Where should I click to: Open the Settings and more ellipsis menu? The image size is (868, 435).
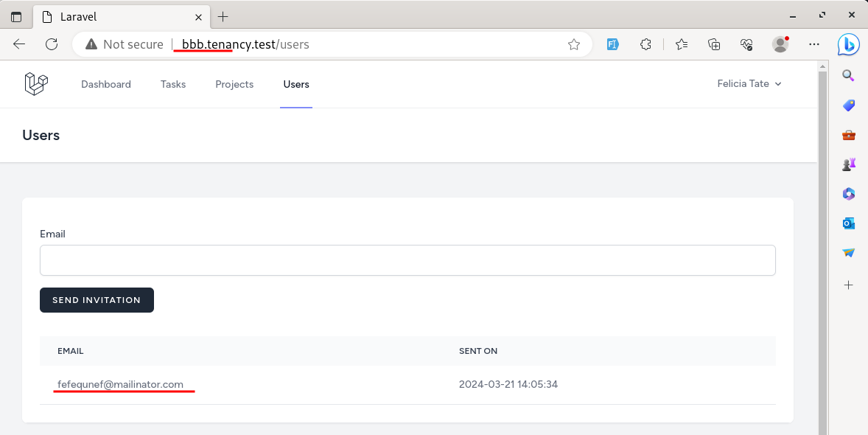(814, 44)
